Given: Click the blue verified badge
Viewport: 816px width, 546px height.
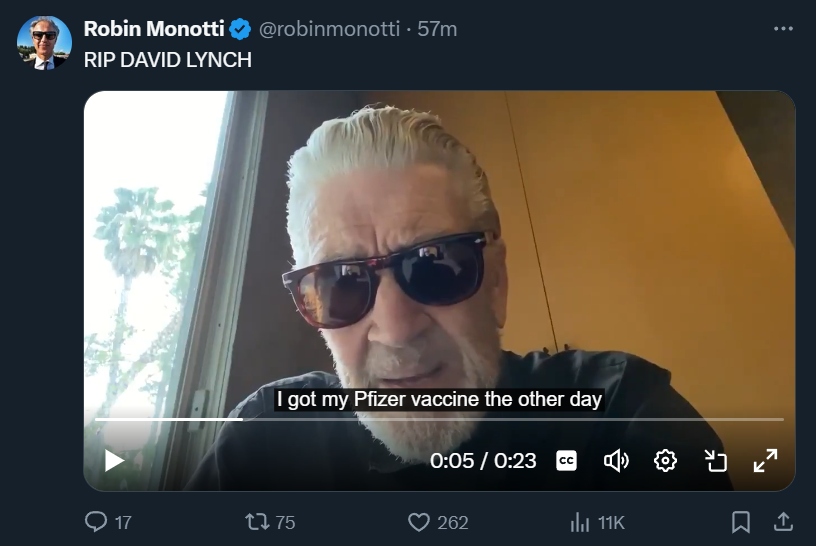Looking at the screenshot, I should (240, 29).
